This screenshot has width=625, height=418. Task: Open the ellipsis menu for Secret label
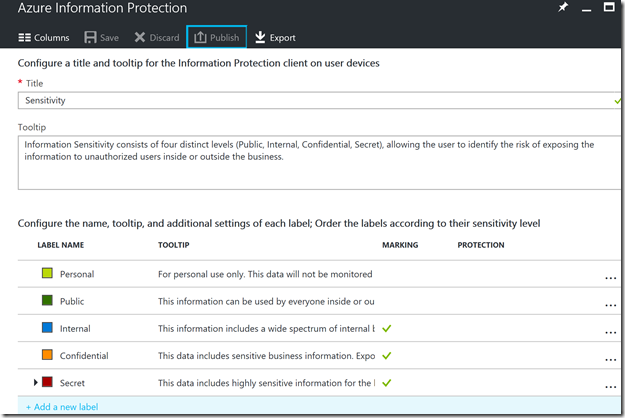[610, 386]
